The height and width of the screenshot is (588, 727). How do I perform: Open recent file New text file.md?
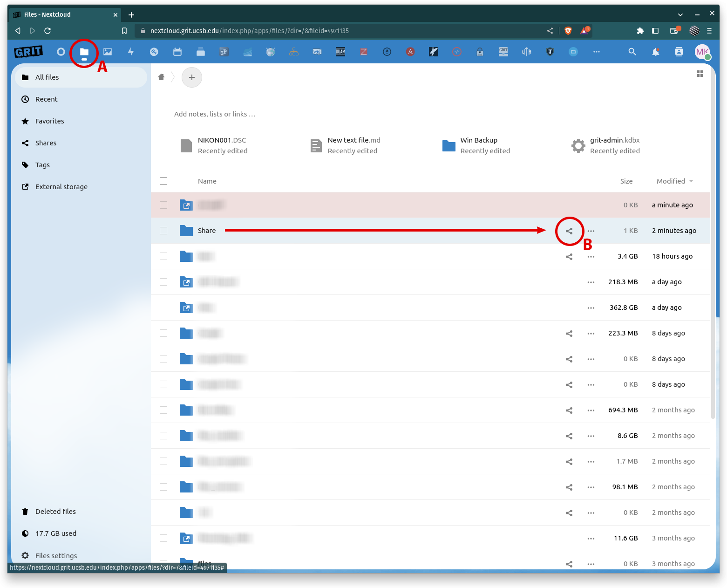pos(346,145)
